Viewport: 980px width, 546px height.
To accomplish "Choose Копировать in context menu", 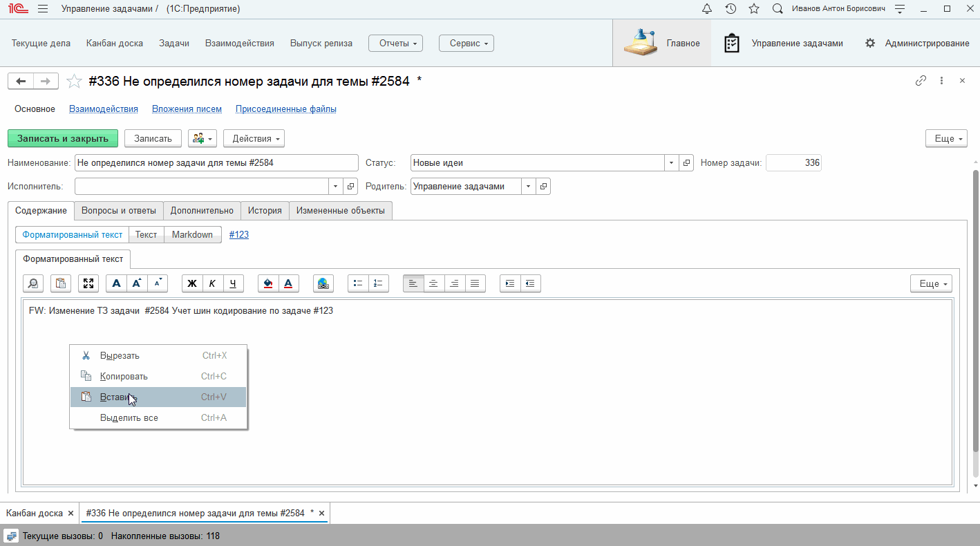I will 158,376.
